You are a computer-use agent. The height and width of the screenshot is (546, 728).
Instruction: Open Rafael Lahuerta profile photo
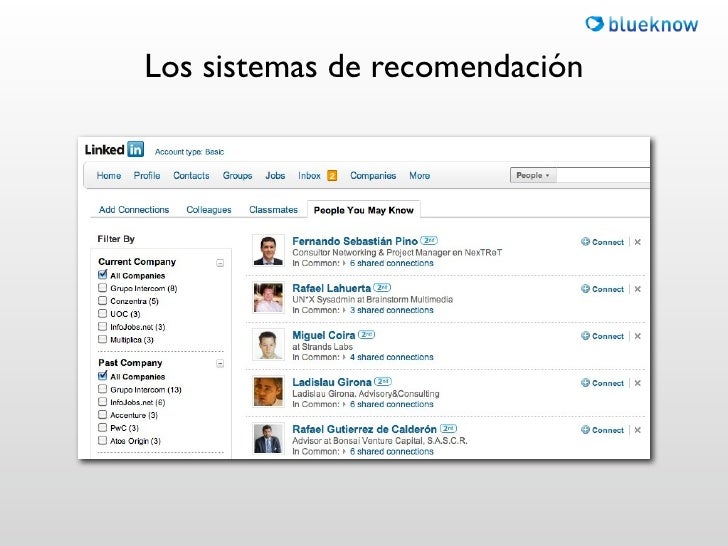point(268,298)
